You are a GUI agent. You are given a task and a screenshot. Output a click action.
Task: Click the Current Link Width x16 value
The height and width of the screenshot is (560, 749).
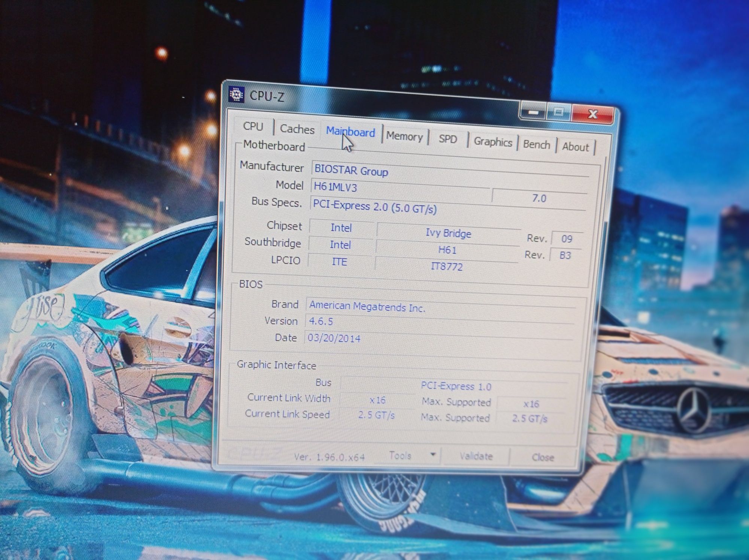[x=377, y=400]
